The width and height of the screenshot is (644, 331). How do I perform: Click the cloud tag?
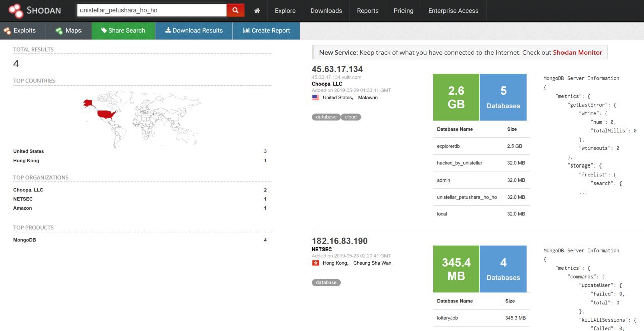coord(351,117)
